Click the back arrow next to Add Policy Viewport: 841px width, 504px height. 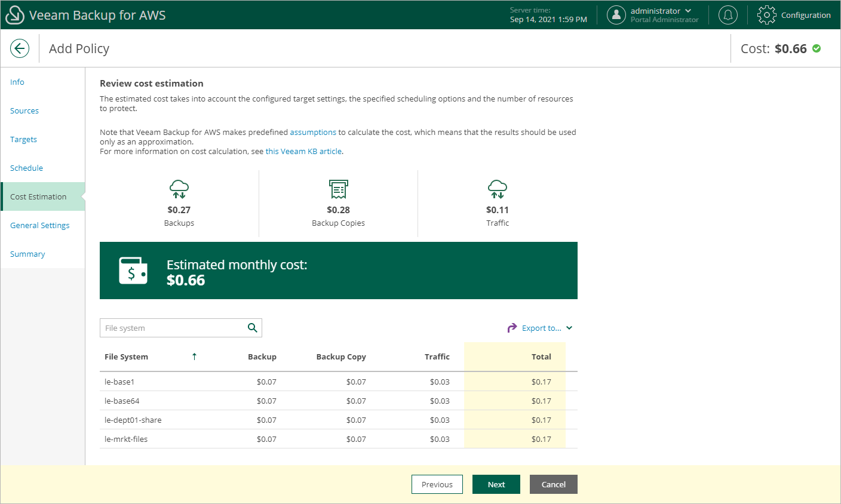20,48
